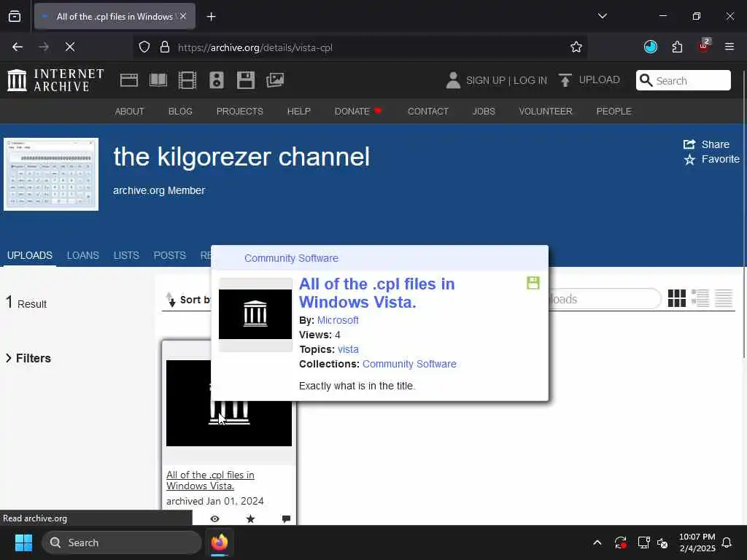Select the UPLOADS tab
The width and height of the screenshot is (747, 560).
coord(29,255)
